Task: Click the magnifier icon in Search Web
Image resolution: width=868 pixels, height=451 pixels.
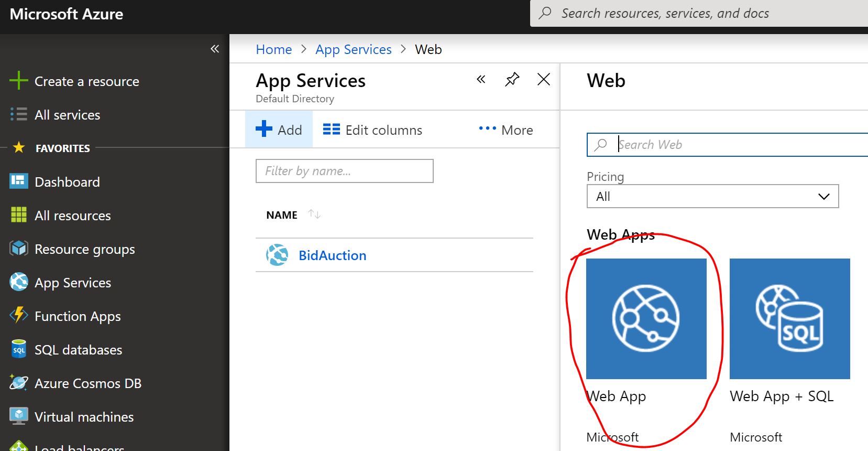Action: coord(601,145)
